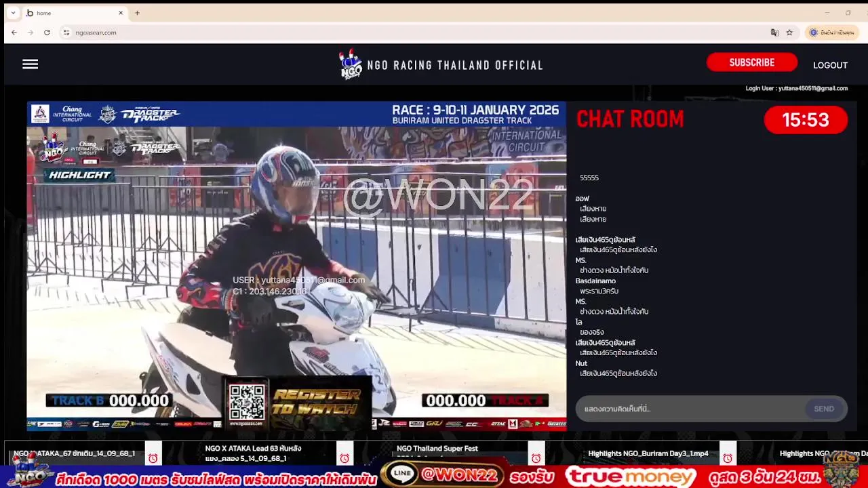Image resolution: width=868 pixels, height=488 pixels.
Task: Click the race video player
Action: (x=296, y=266)
